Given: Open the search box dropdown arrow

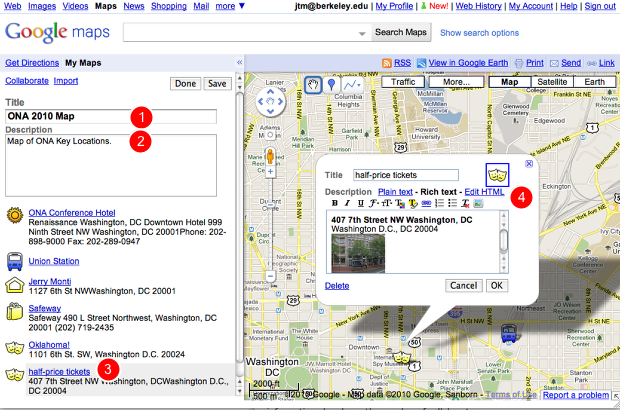Looking at the screenshot, I should [362, 34].
